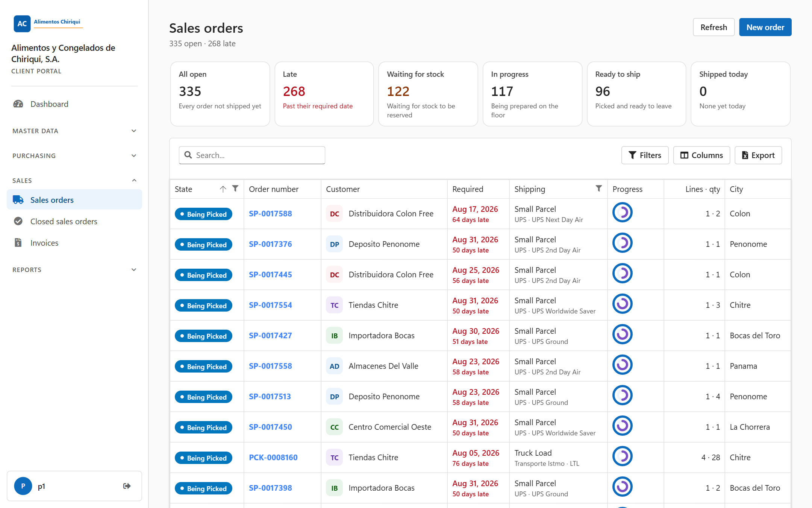
Task: Click AD avatar for Almacenes Del Valle
Action: tap(334, 366)
